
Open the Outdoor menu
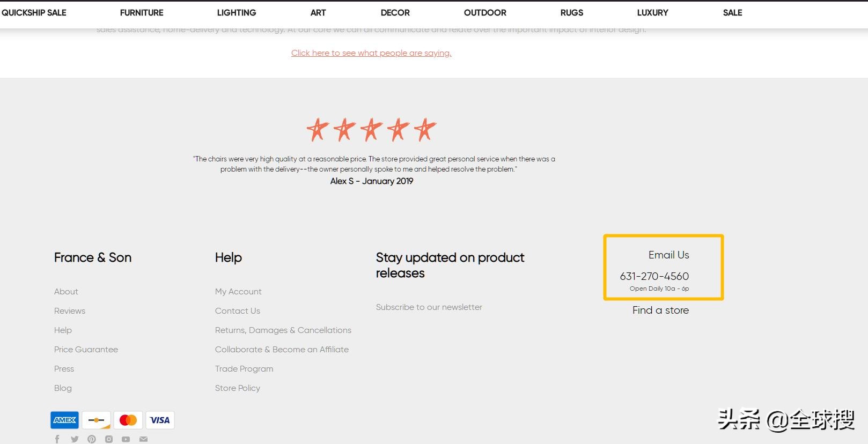[x=485, y=12]
